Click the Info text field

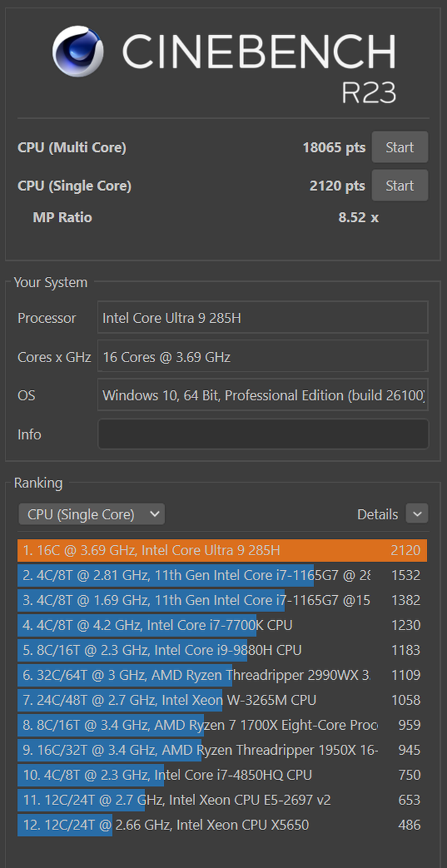263,434
